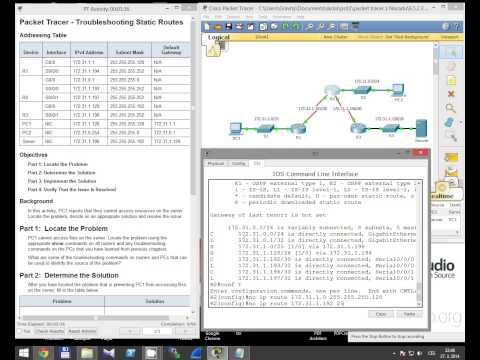Click the Open file folder toolbar icon
The height and width of the screenshot is (360, 480).
[218, 27]
